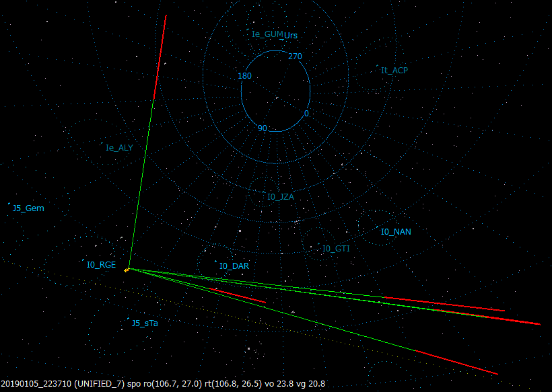Viewport: 552px width, 392px height.
Task: Click the 180 azimuth mark on compass
Action: (x=246, y=76)
